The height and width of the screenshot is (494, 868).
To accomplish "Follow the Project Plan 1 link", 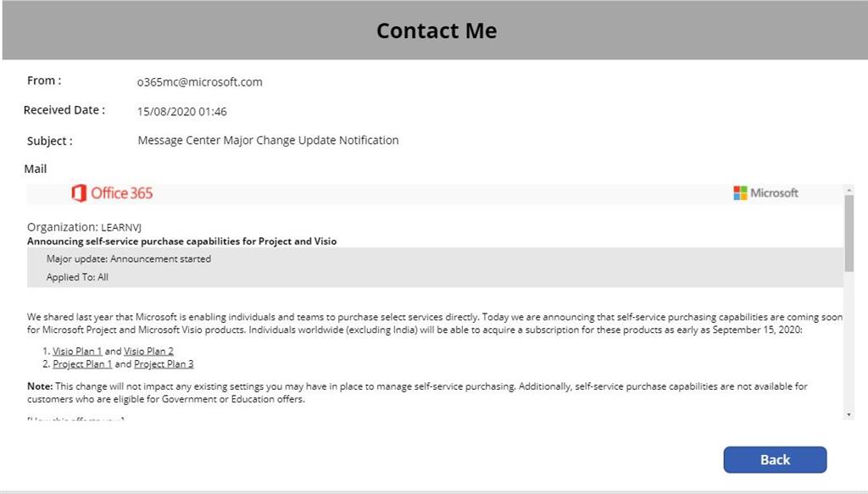I will click(82, 364).
